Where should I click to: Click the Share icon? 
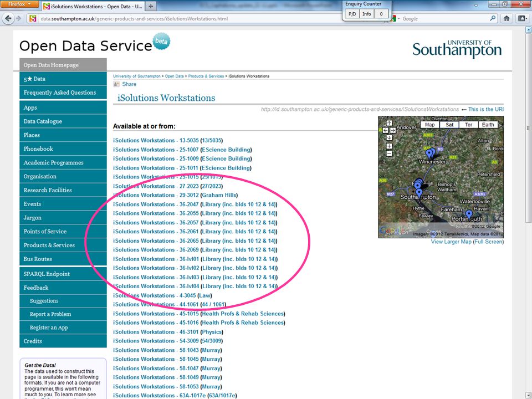(x=116, y=84)
